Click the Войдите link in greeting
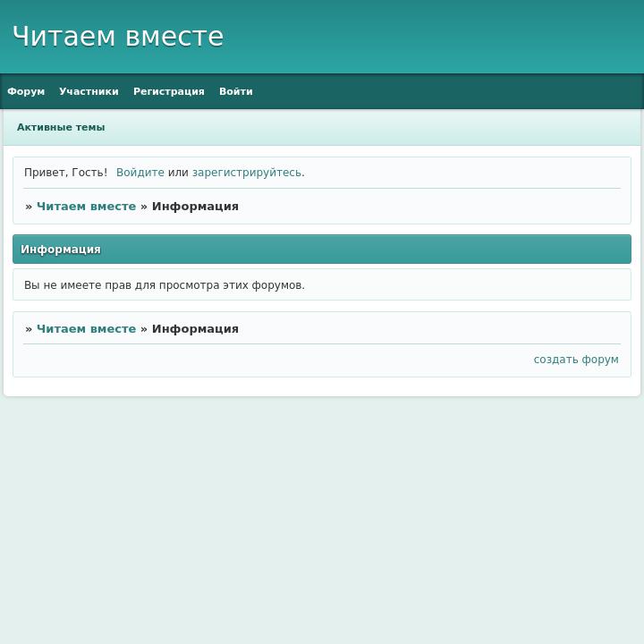Viewport: 644px width, 644px height. (140, 173)
